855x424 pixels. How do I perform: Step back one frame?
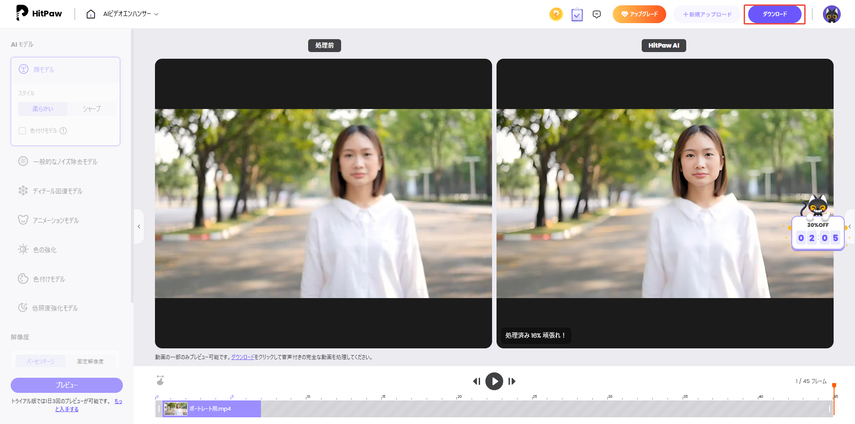477,381
